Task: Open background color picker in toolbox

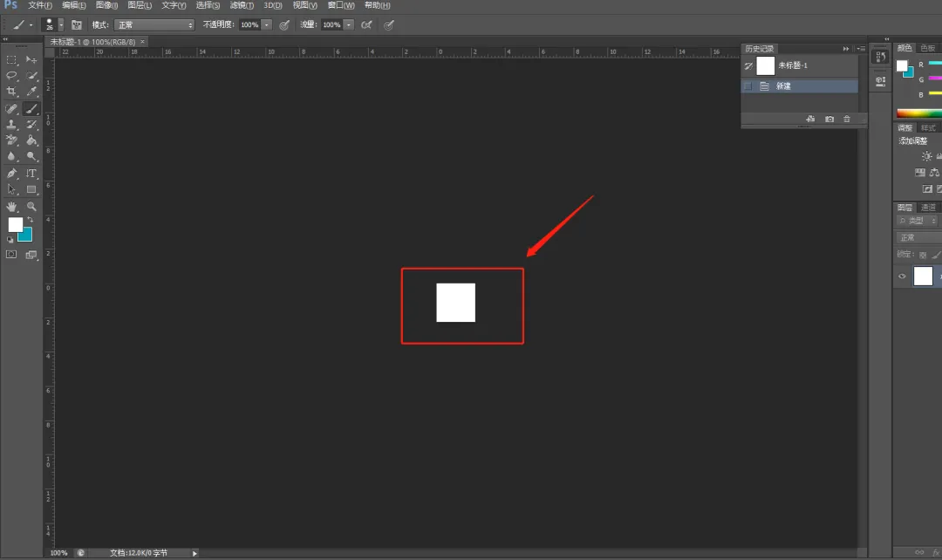Action: (27, 236)
